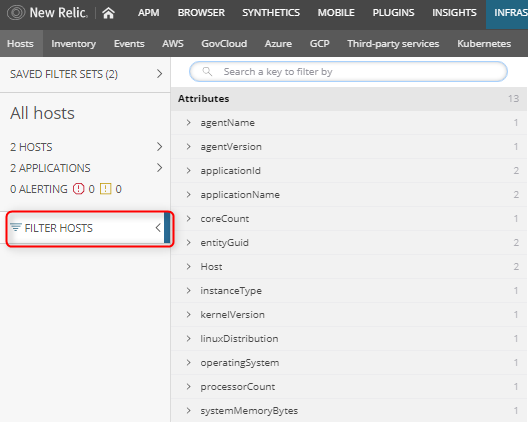Click the Attributes section header
This screenshot has height=422, width=528.
click(349, 99)
